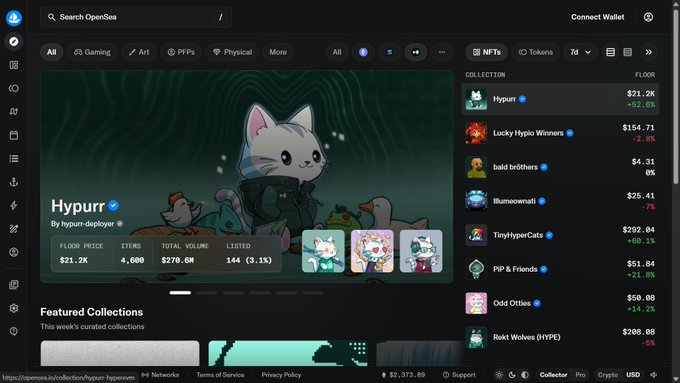Open the help question mark in sidebar

[x=14, y=331]
